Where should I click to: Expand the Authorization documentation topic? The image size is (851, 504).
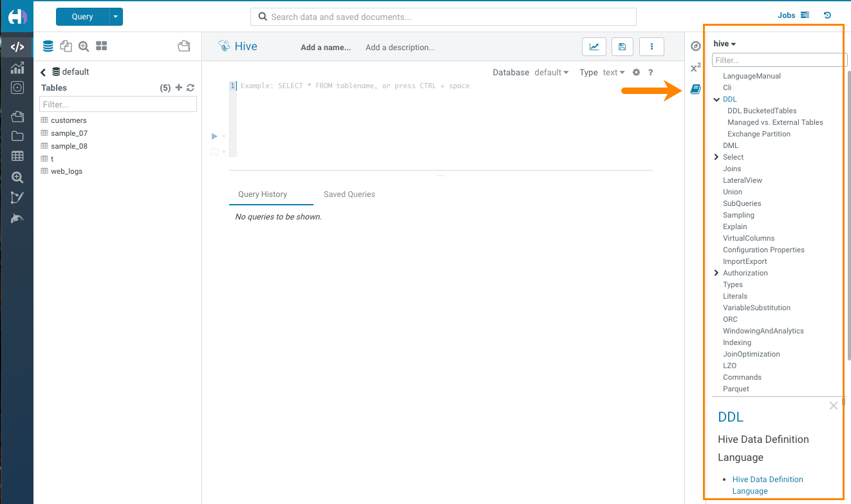point(716,273)
